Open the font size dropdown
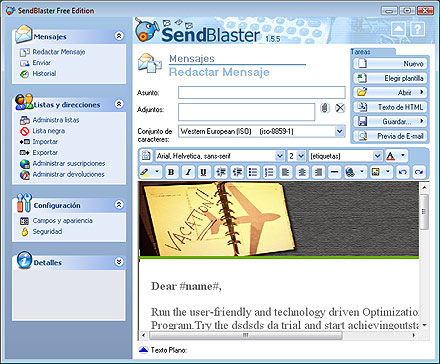 [x=301, y=156]
